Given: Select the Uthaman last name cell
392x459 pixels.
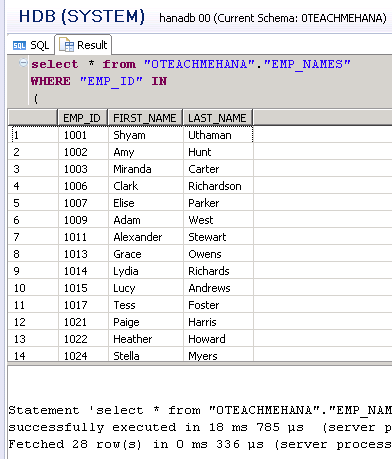Looking at the screenshot, I should pyautogui.click(x=218, y=135).
